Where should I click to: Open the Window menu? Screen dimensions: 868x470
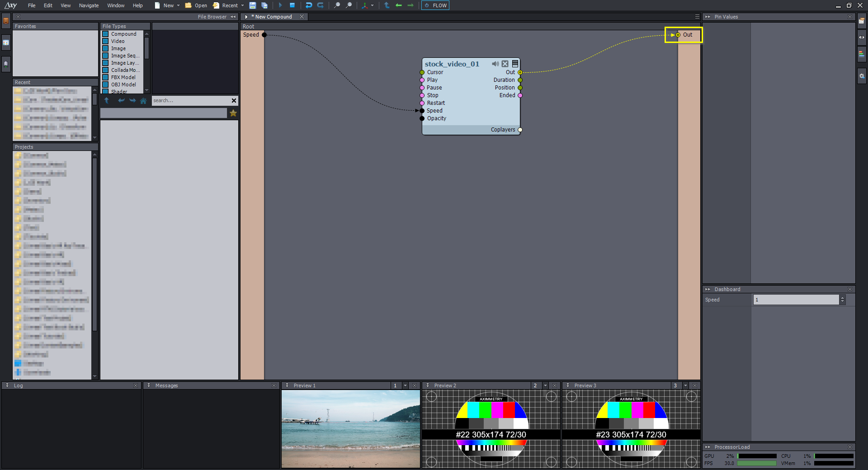[x=116, y=5]
